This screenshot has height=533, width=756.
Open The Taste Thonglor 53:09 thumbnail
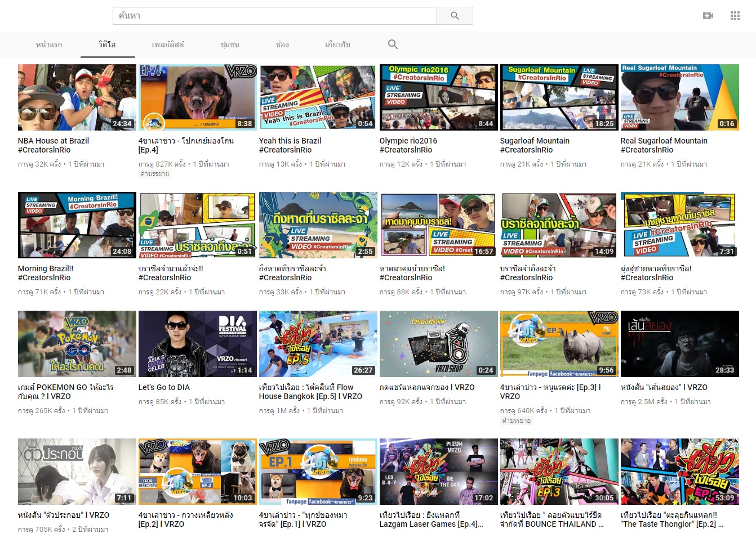(x=680, y=472)
